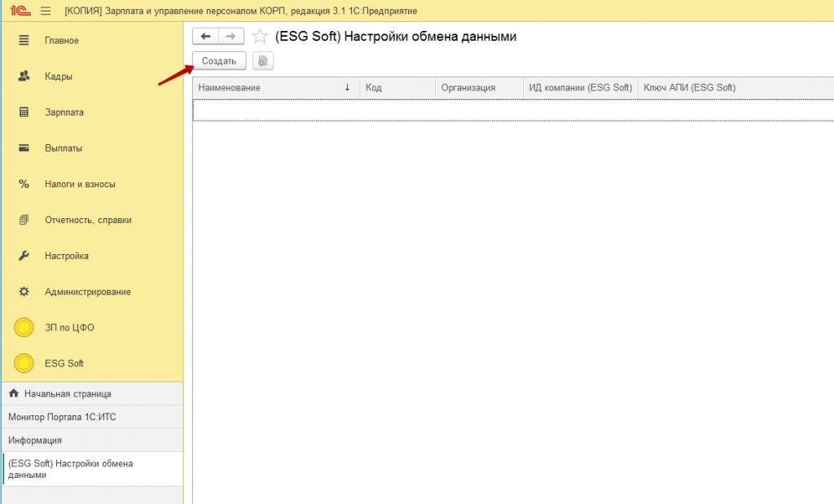834x504 pixels.
Task: Go forward with the right arrow button
Action: (x=230, y=36)
